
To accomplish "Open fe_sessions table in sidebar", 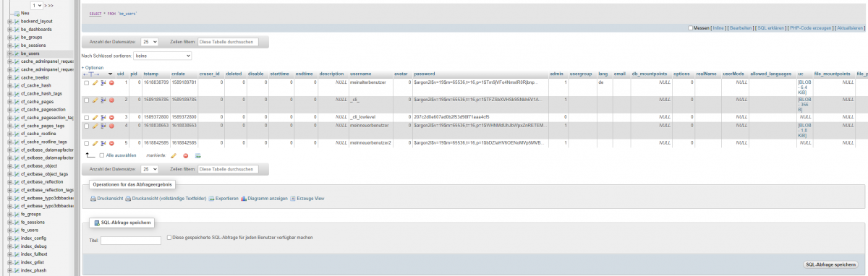I will click(x=33, y=222).
